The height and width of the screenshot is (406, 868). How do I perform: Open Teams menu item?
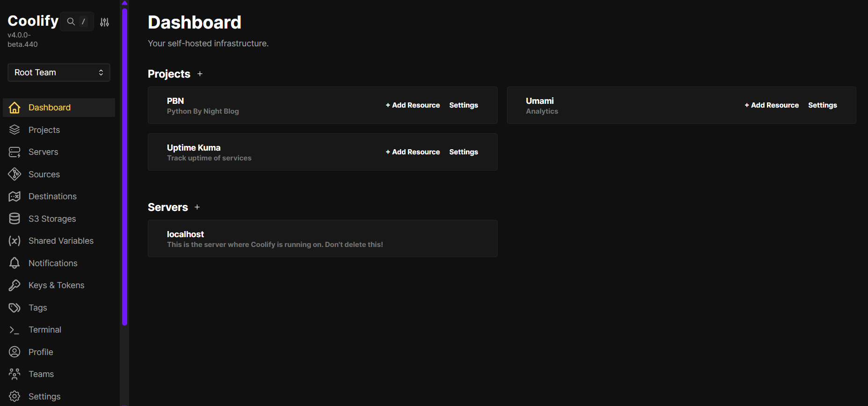59,374
